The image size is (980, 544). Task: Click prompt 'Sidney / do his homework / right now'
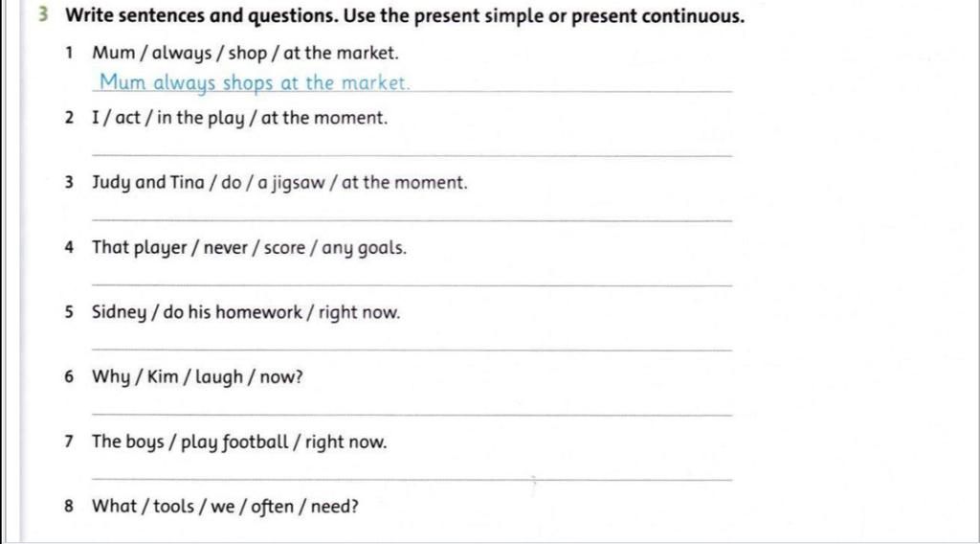(246, 312)
